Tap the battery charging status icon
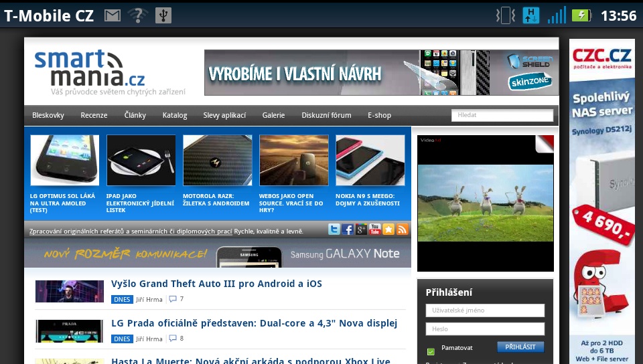This screenshot has width=643, height=364. click(x=581, y=15)
